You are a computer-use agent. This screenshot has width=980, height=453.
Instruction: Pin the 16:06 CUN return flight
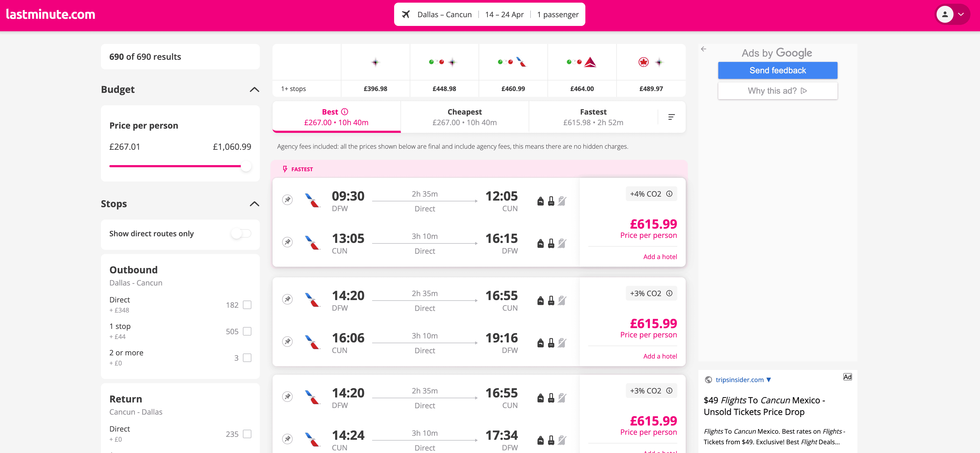(288, 342)
